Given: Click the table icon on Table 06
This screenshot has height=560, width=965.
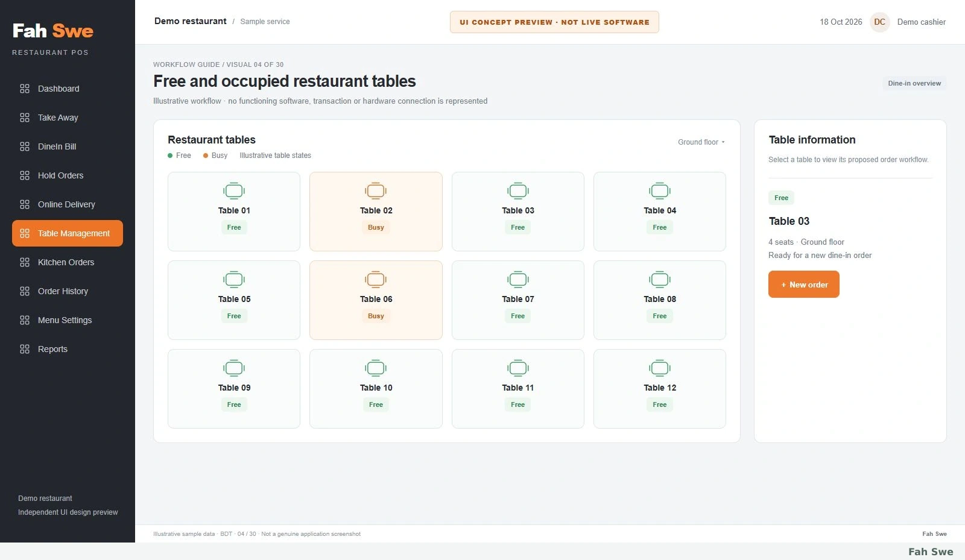Looking at the screenshot, I should coord(376,280).
